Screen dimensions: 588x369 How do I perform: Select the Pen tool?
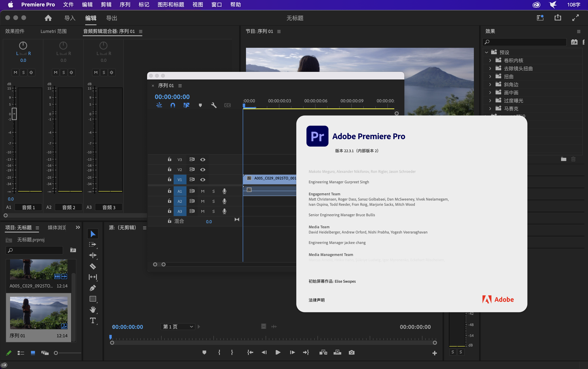(93, 288)
